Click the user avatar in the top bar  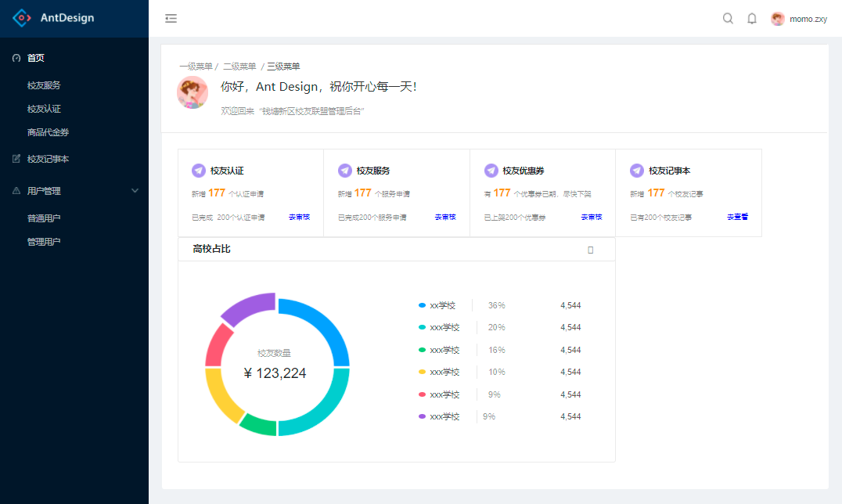coord(777,18)
